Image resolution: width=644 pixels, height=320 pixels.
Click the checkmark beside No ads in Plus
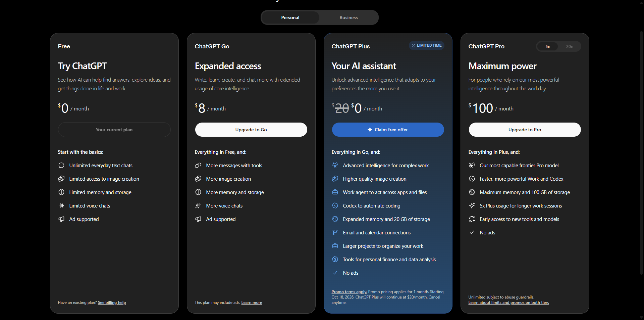(335, 273)
